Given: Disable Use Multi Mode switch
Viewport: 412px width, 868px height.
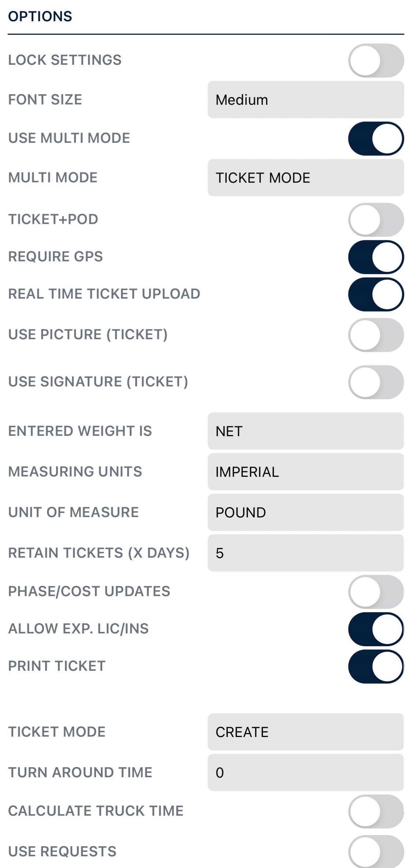Looking at the screenshot, I should (x=376, y=139).
